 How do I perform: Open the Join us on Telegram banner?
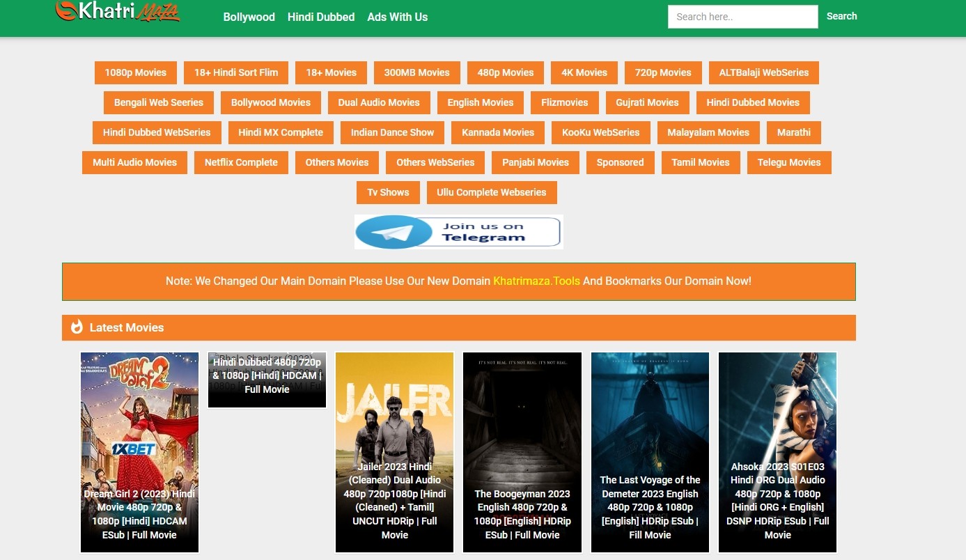pyautogui.click(x=458, y=232)
